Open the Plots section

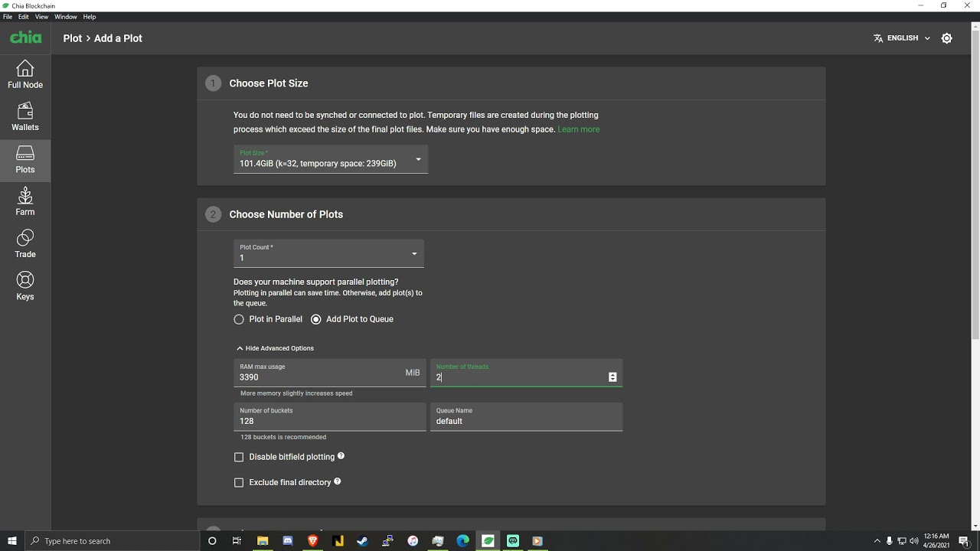click(x=25, y=160)
